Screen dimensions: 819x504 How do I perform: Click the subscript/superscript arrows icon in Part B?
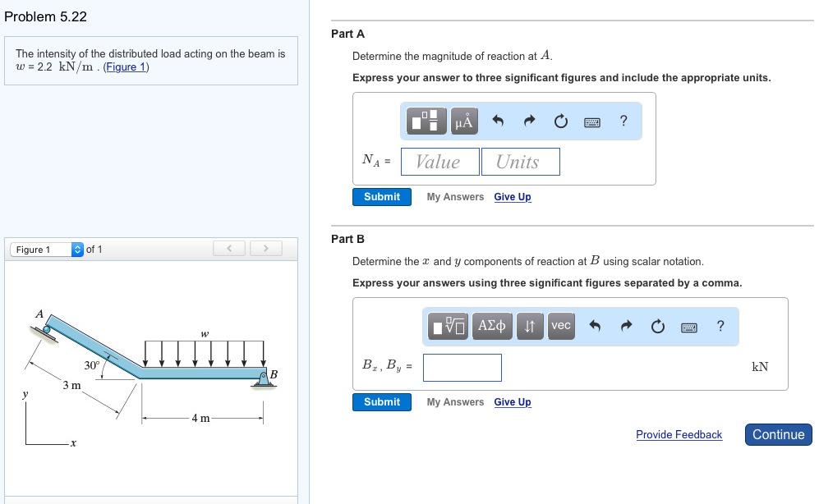(530, 326)
